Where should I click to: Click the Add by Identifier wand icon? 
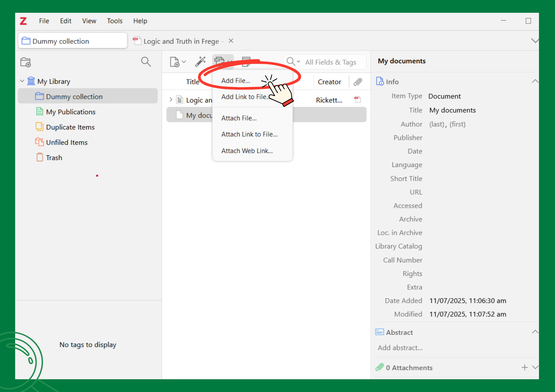[200, 62]
